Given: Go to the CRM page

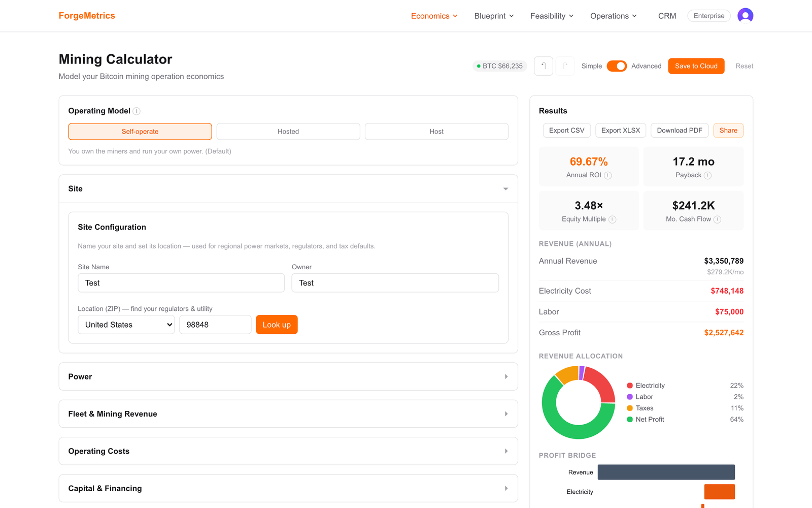Looking at the screenshot, I should (x=667, y=16).
